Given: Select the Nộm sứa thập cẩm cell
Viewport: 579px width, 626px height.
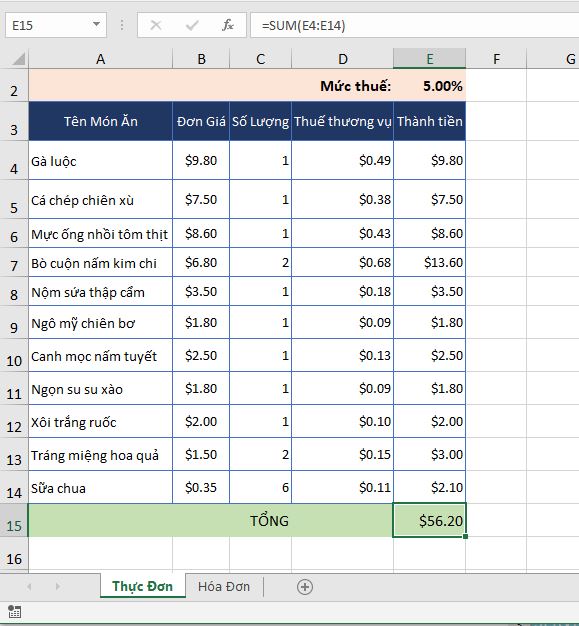Looking at the screenshot, I should coord(101,291).
